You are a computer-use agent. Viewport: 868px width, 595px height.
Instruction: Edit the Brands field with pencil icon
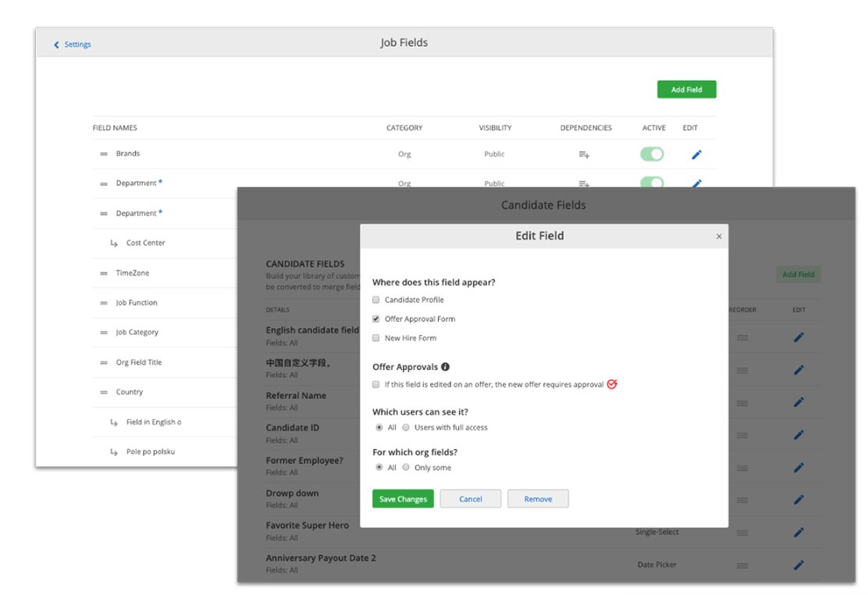696,155
